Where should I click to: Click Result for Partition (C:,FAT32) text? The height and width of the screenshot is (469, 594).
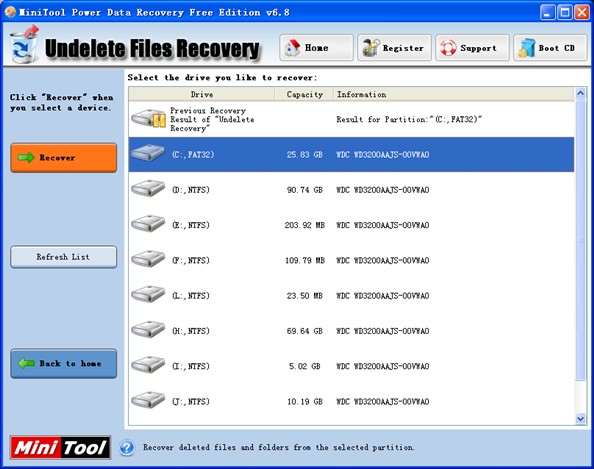409,119
